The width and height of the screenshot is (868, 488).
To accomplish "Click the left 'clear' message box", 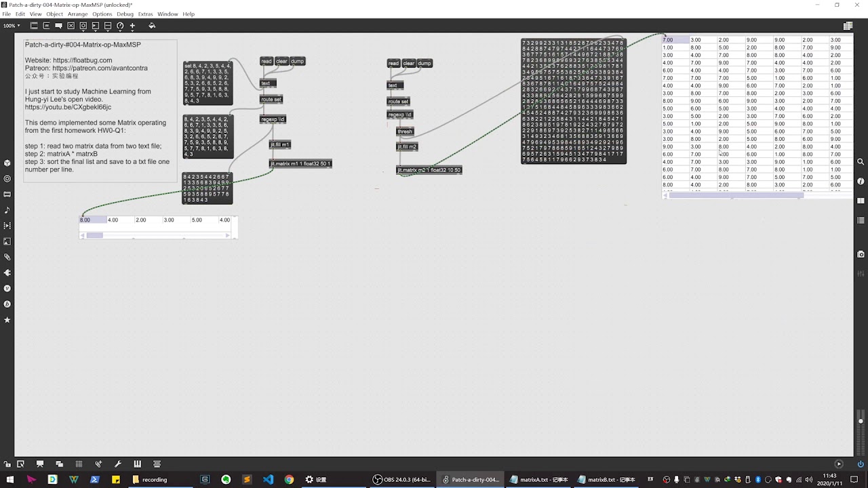I will click(281, 61).
